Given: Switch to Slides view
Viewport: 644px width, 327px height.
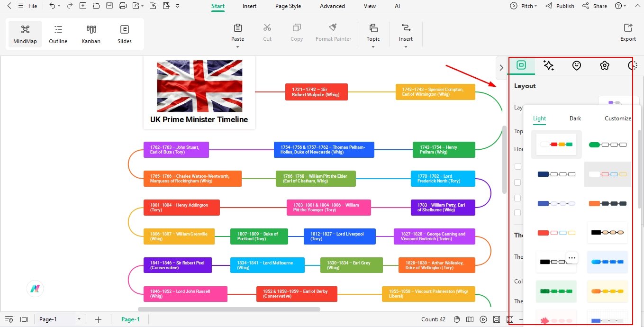Looking at the screenshot, I should click(x=125, y=35).
